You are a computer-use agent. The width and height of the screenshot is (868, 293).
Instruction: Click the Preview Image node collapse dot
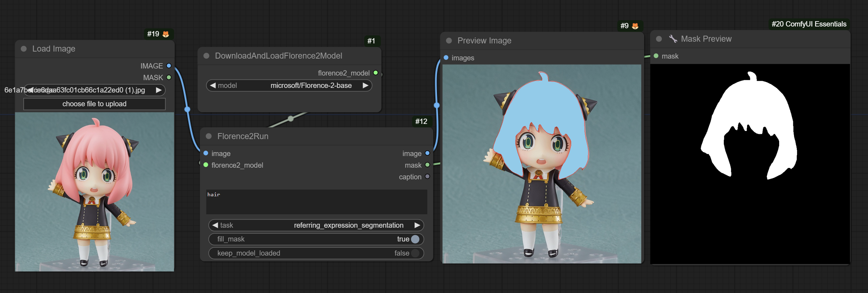pos(449,41)
